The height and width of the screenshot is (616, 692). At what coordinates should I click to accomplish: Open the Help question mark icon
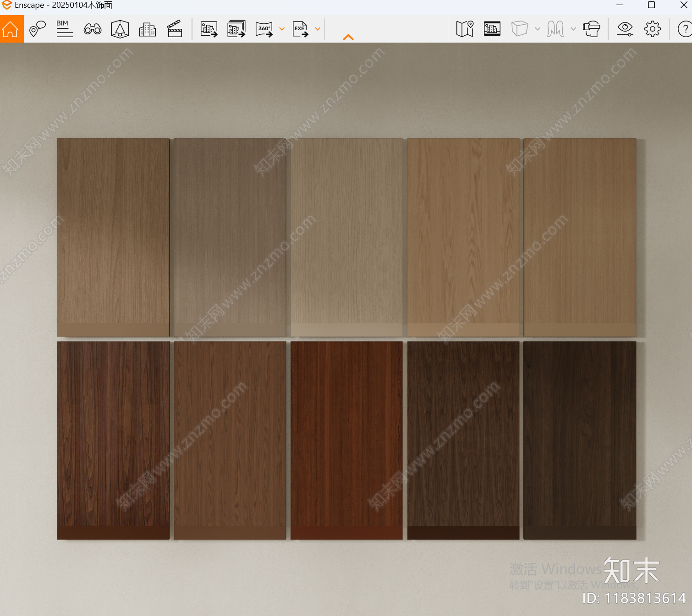coord(685,29)
